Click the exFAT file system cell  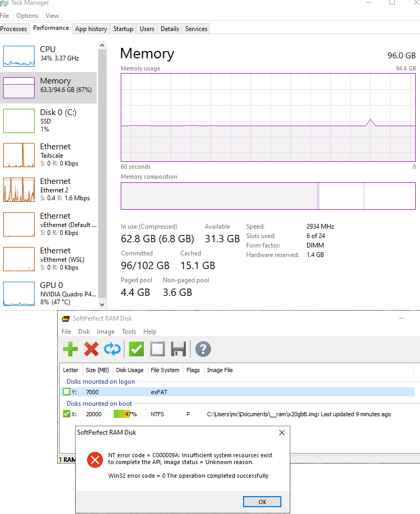point(159,392)
